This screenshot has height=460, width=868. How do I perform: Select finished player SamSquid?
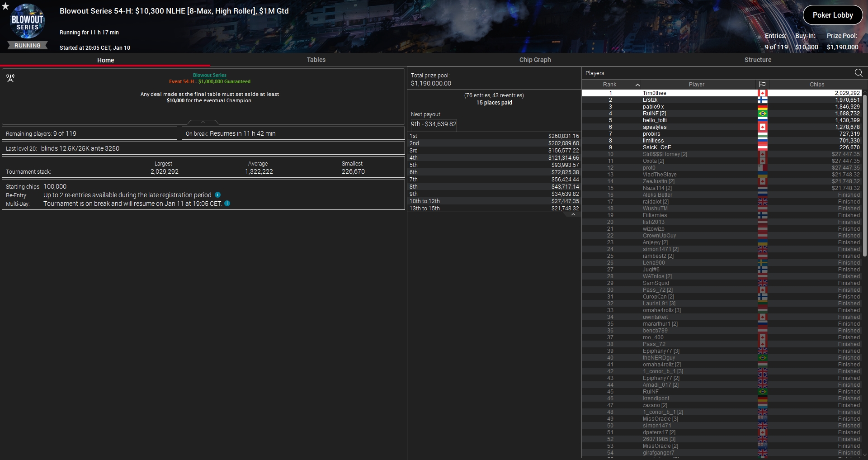click(722, 283)
